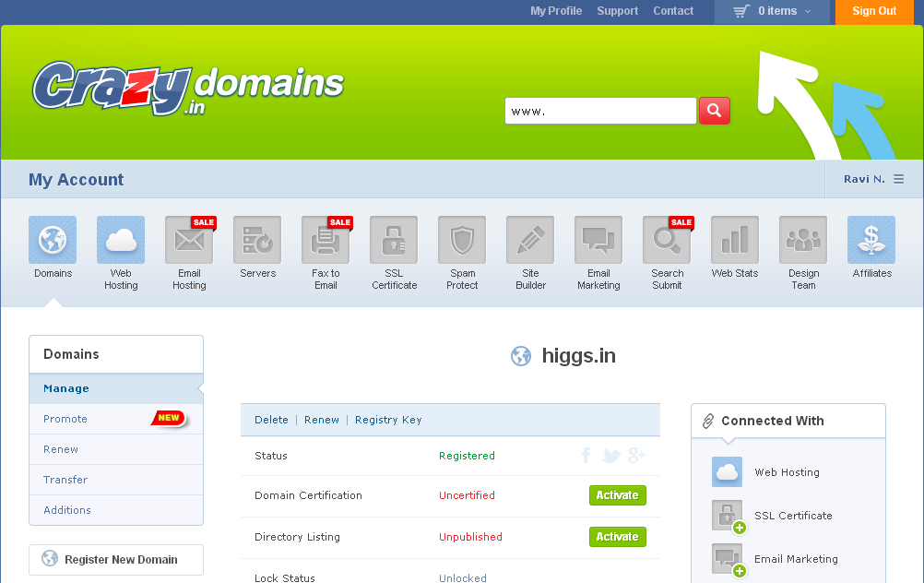Click the Web Hosting text in Connected With
This screenshot has width=924, height=583.
(x=788, y=472)
